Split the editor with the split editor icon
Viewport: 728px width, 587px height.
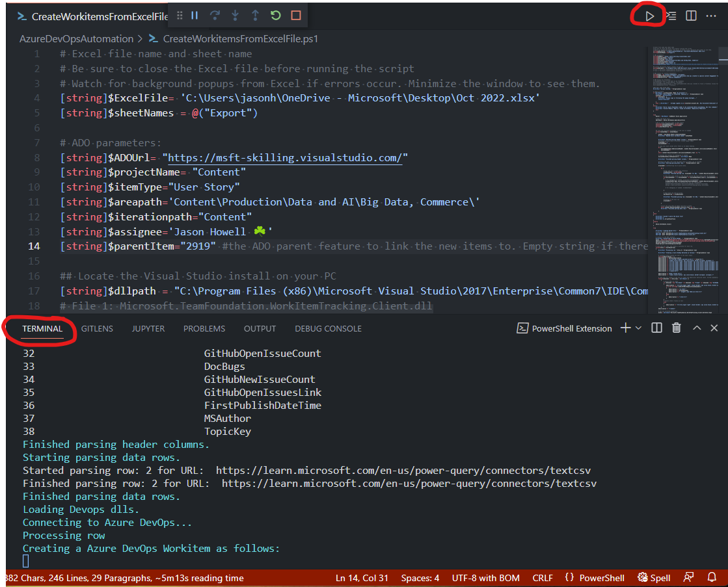tap(690, 16)
